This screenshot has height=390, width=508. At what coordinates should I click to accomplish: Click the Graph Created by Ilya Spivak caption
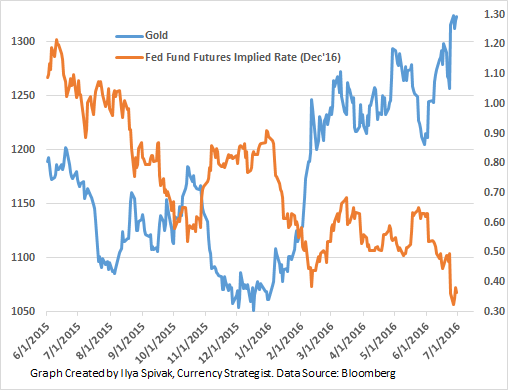[102, 373]
